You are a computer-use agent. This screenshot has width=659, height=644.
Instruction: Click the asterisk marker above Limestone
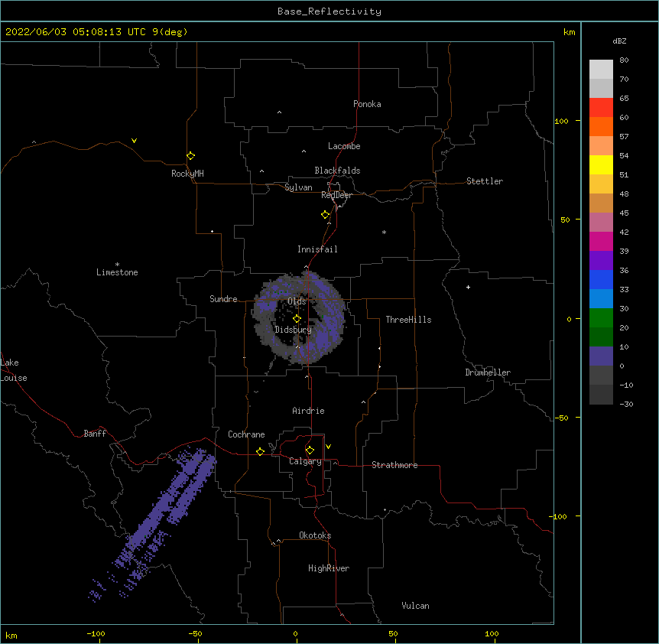point(117,265)
